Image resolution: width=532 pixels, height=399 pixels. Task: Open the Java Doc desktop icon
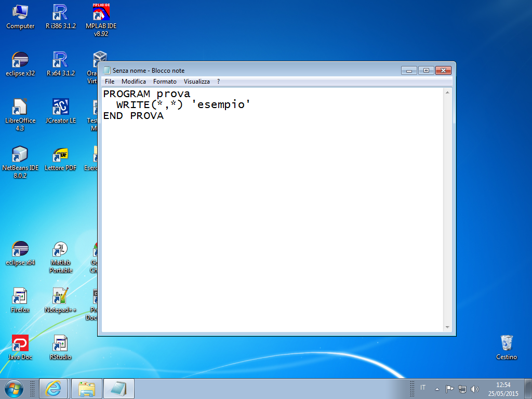20,343
